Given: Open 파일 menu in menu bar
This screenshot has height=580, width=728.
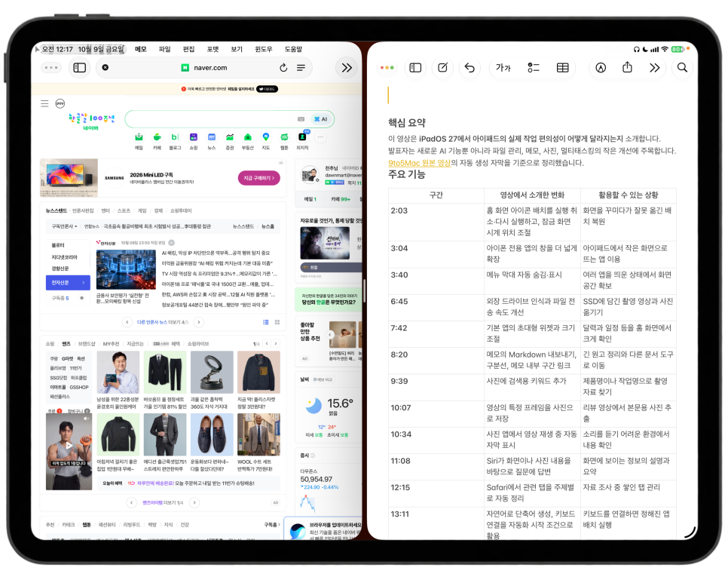Looking at the screenshot, I should (x=164, y=49).
